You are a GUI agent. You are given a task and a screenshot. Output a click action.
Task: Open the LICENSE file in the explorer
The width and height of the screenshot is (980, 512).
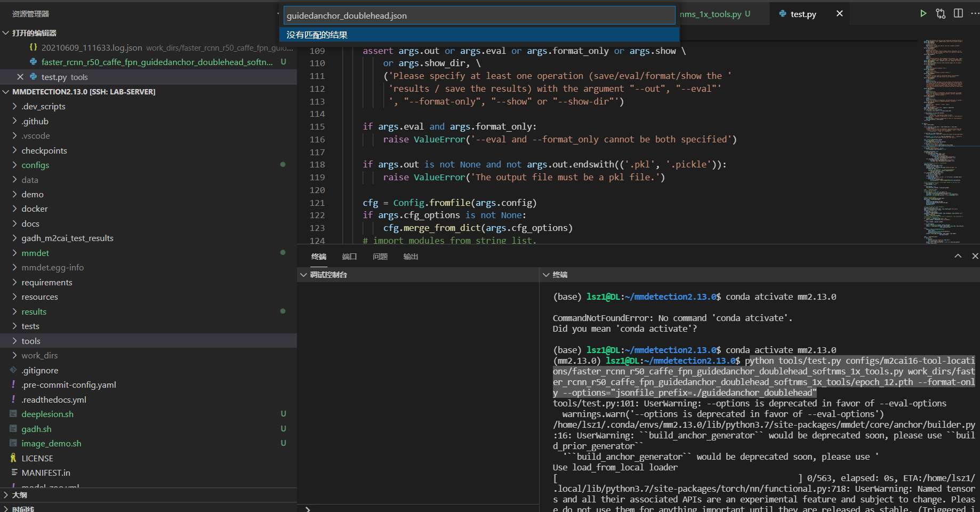pos(37,458)
